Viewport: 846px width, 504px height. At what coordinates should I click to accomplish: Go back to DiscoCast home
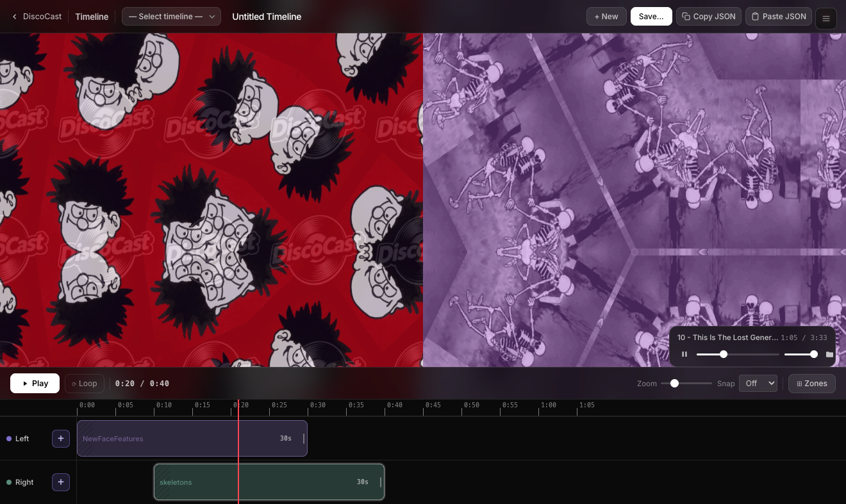point(37,17)
